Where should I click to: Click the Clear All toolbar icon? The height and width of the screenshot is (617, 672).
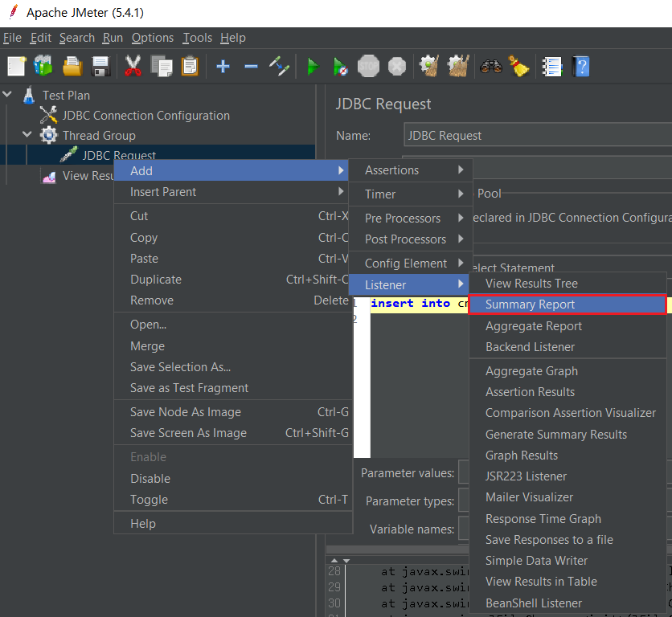458,67
